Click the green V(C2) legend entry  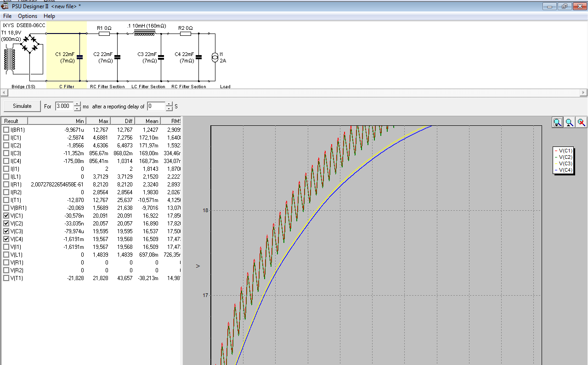tap(564, 157)
